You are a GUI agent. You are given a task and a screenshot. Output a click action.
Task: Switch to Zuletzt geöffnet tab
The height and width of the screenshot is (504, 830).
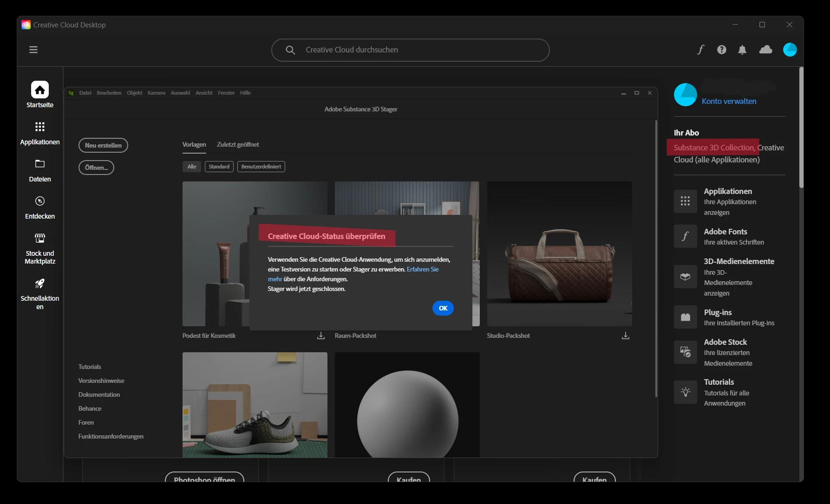(238, 144)
